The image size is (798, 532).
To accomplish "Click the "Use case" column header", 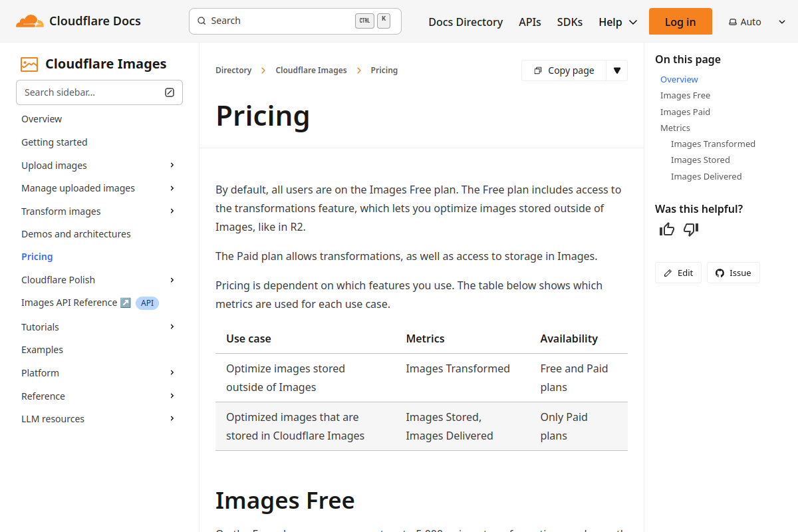I will coord(249,338).
